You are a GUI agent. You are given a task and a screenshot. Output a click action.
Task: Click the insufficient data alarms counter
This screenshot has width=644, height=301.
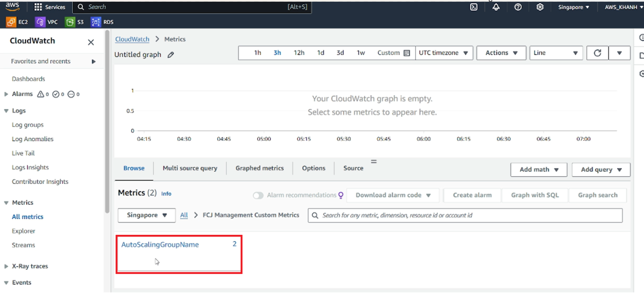tap(74, 94)
